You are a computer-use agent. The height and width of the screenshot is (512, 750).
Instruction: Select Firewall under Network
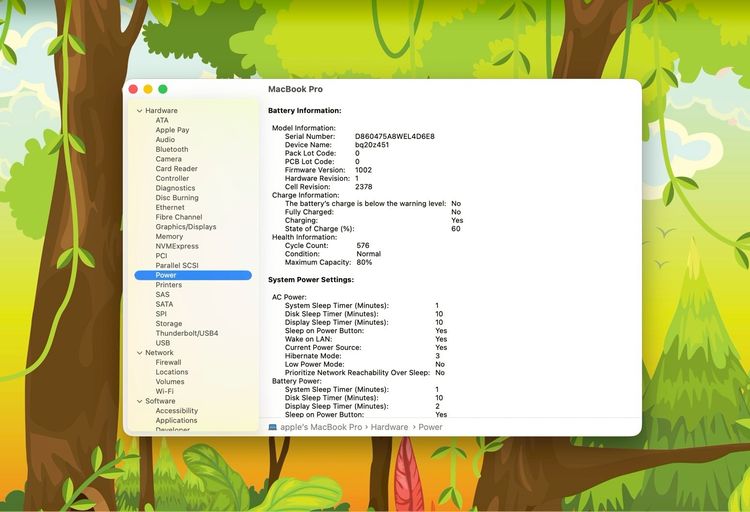pyautogui.click(x=168, y=362)
